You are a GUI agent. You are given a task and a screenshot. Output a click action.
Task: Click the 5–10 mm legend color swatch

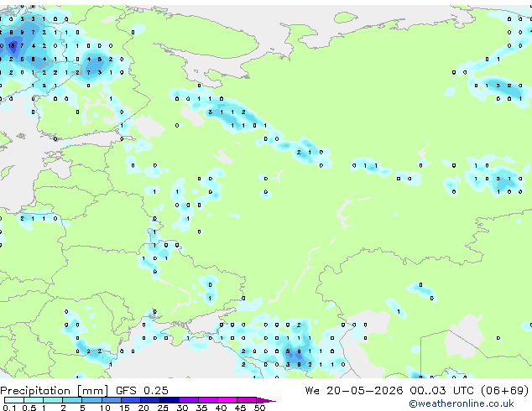(91, 400)
